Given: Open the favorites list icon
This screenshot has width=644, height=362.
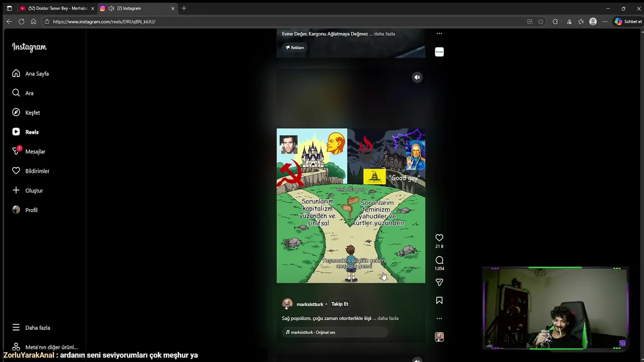Looking at the screenshot, I should click(581, 22).
